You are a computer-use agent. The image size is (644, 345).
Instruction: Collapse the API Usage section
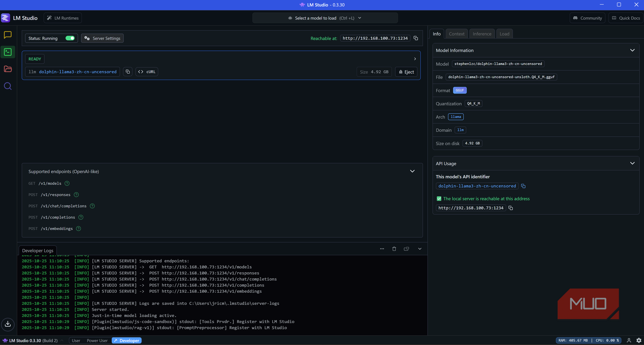click(x=632, y=163)
